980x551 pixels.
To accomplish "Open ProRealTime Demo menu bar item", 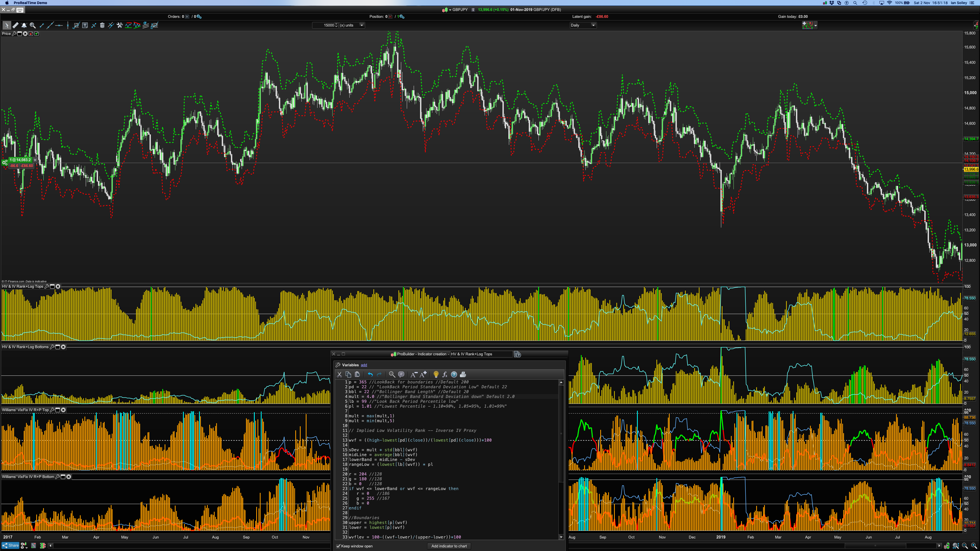I will click(x=30, y=3).
